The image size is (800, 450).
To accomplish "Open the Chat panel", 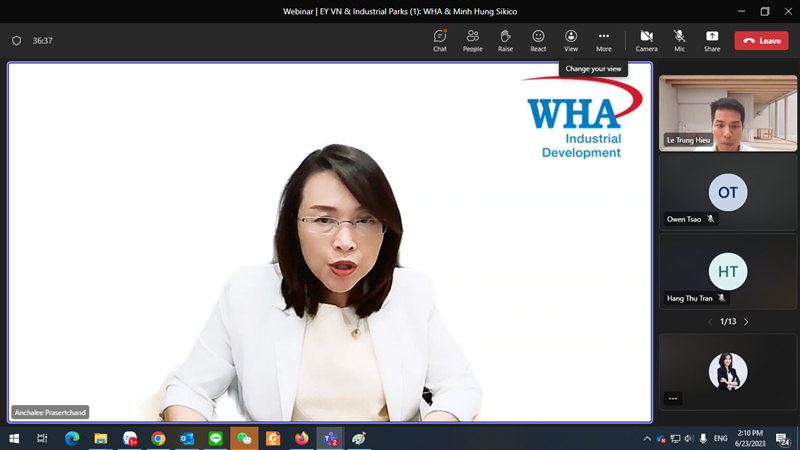I will (x=440, y=40).
